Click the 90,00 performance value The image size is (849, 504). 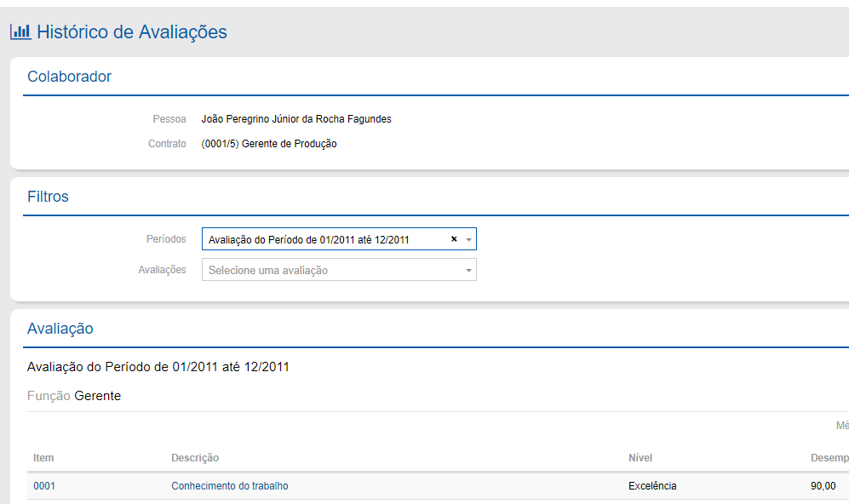click(823, 486)
